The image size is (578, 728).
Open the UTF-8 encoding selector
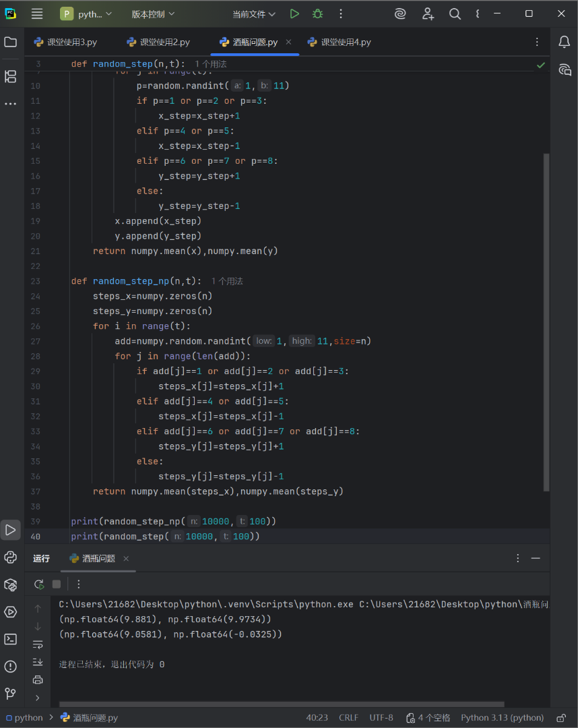tap(381, 718)
